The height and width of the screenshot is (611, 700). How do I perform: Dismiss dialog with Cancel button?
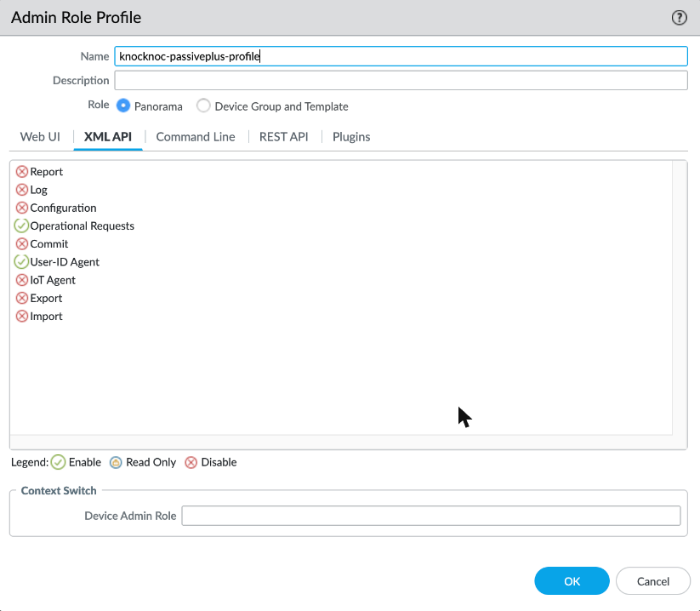653,581
